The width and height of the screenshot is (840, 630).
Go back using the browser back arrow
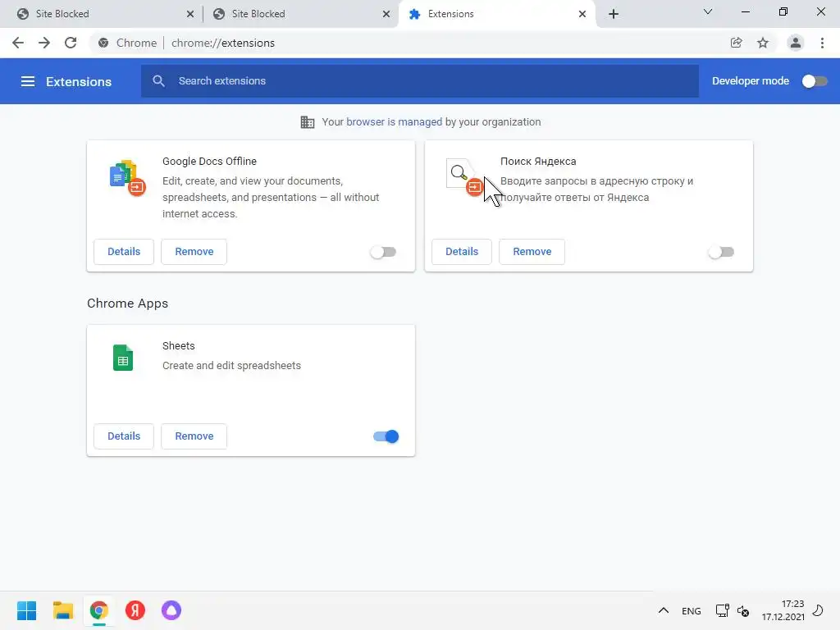[x=18, y=43]
